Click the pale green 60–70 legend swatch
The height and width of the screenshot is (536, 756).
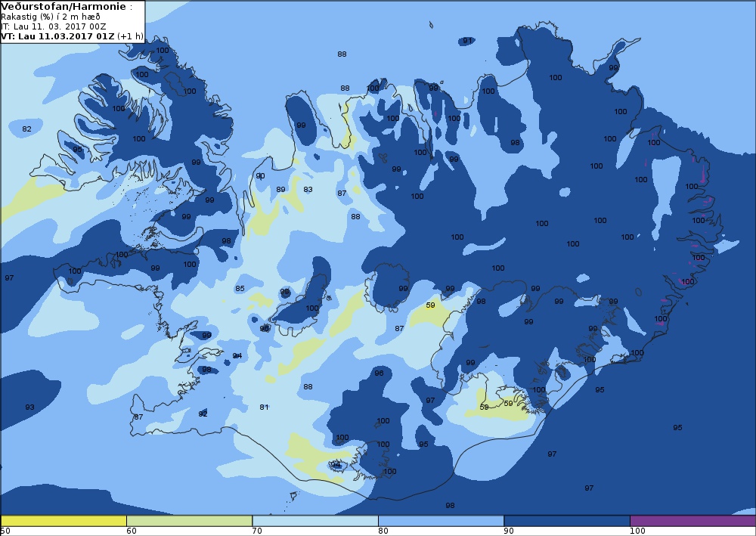point(190,521)
